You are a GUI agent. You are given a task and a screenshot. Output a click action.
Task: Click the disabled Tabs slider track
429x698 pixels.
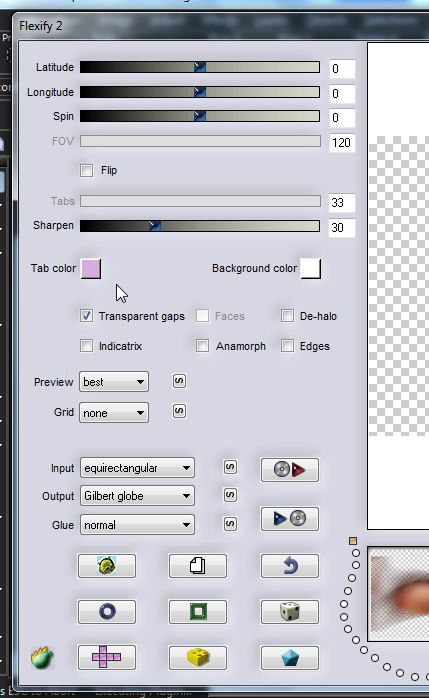200,201
